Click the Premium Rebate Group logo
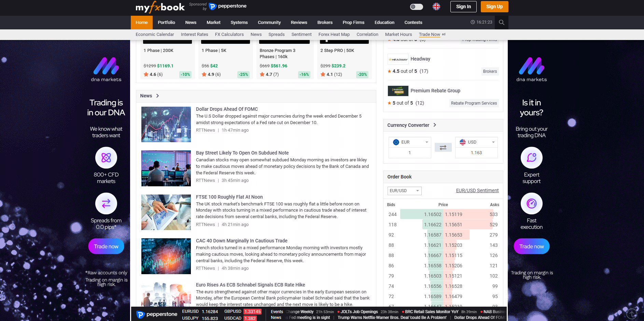Viewport: 644px width, 321px height. coord(398,91)
